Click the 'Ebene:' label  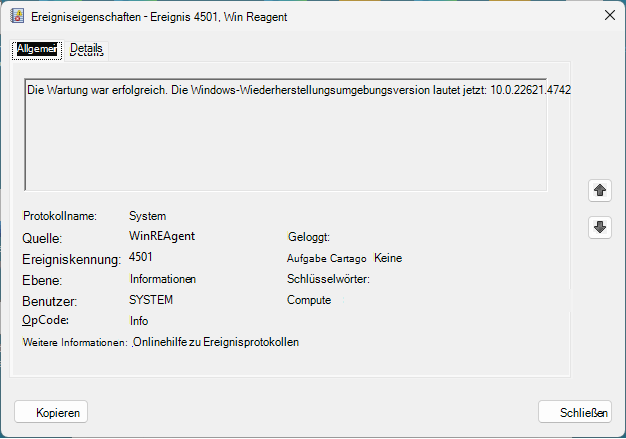coord(42,280)
